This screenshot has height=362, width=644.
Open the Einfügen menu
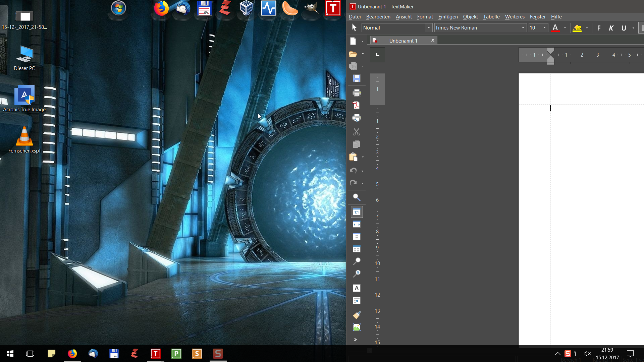pos(448,17)
